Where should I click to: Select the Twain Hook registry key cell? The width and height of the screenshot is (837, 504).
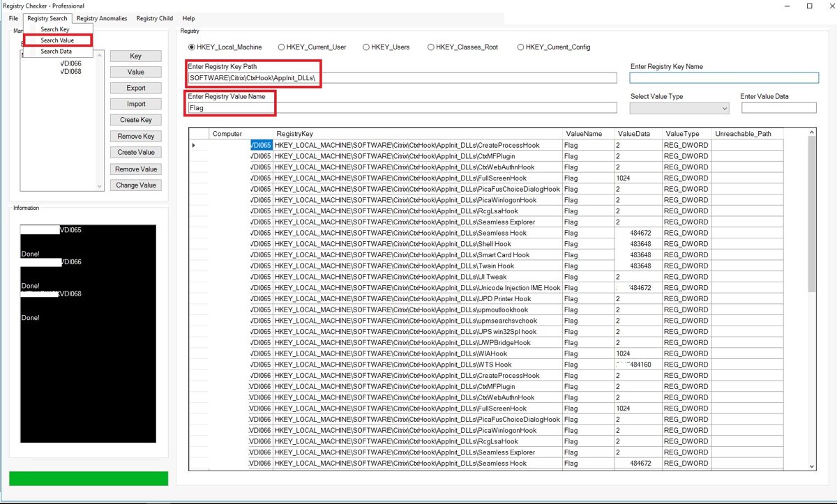[x=418, y=266]
